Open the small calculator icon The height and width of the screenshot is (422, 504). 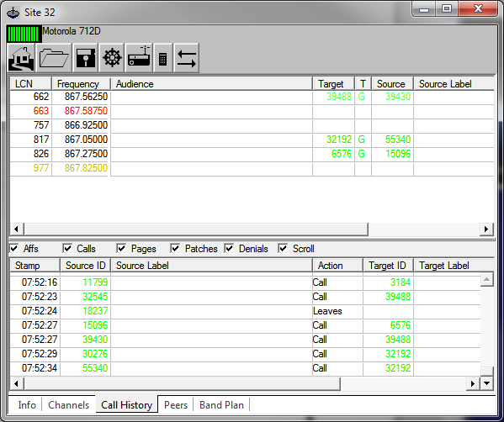pos(163,58)
